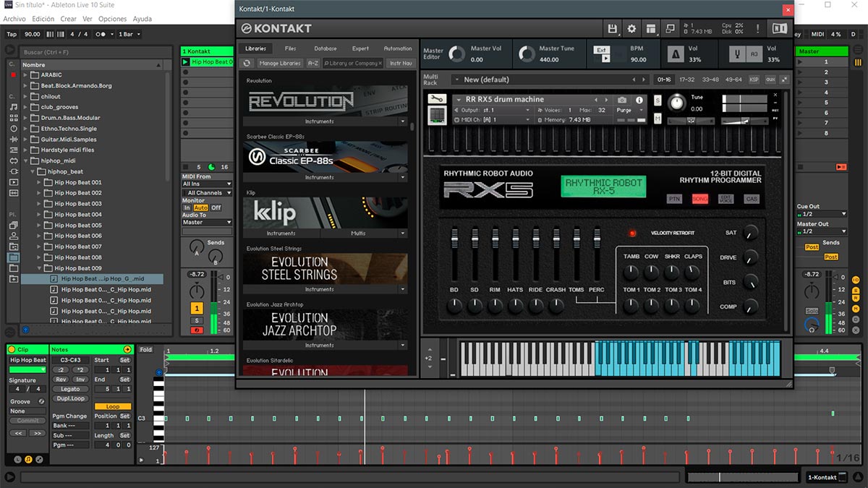Viewport: 868px width, 488px height.
Task: Click the Library or Company search field
Action: coord(352,63)
